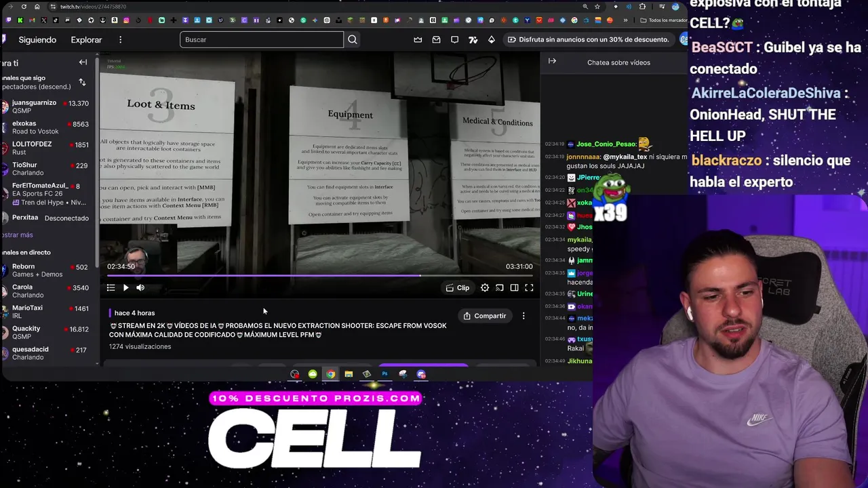Open Photoshop in the taskbar
The image size is (868, 488).
point(384,374)
